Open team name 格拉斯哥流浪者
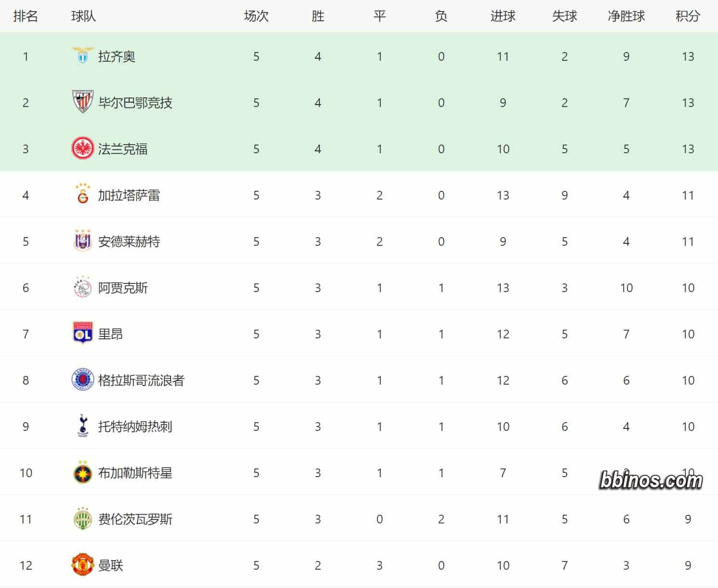Image resolution: width=718 pixels, height=588 pixels. pyautogui.click(x=141, y=380)
